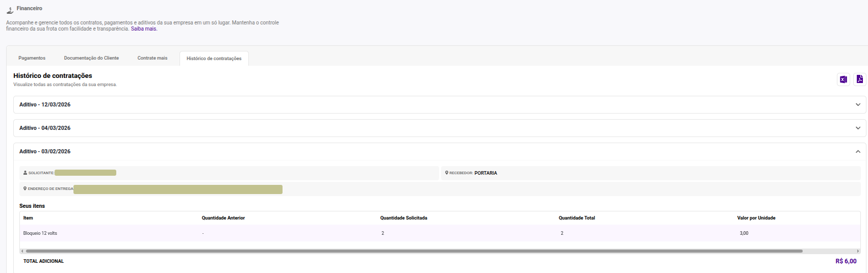This screenshot has height=273, width=868.
Task: Click the scrollbar right arrow
Action: [x=858, y=251]
